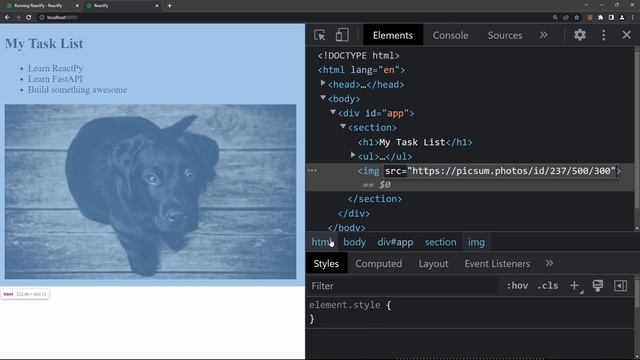640x360 pixels.
Task: Switch to the Styles pane tab
Action: (326, 264)
